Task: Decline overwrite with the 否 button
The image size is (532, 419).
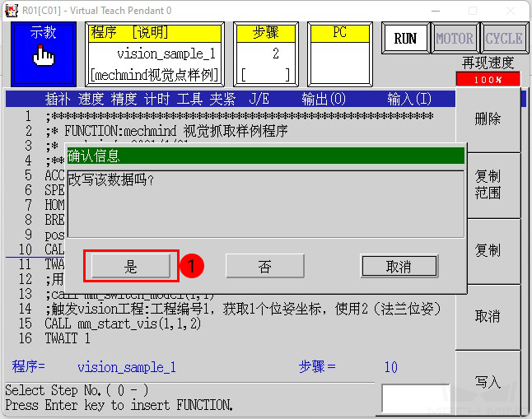Action: coord(264,267)
